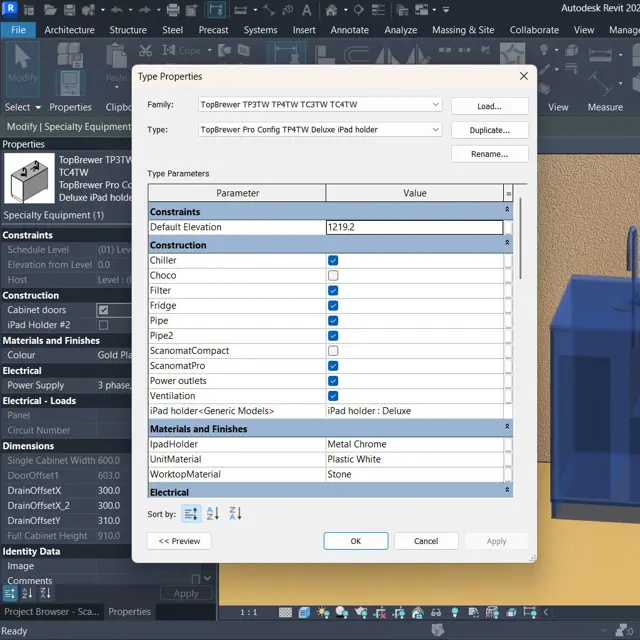Collapse the Materials and Finishes group
The image size is (640, 640).
pyautogui.click(x=507, y=427)
